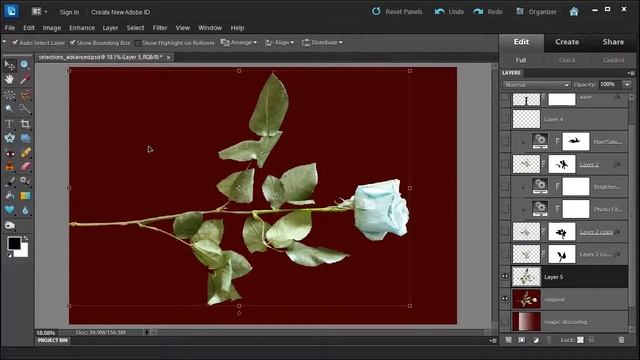Open the Distribute dropdown

click(x=322, y=42)
